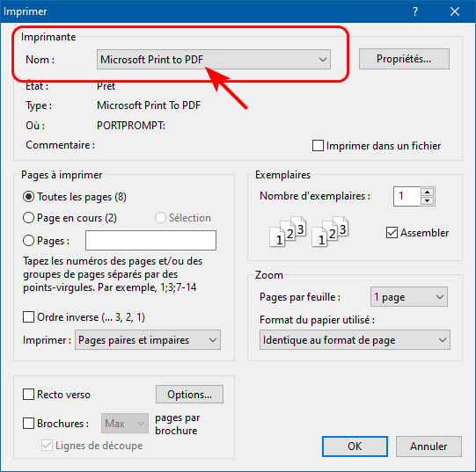Select Toutes les pages option
This screenshot has height=472, width=476.
pos(28,197)
